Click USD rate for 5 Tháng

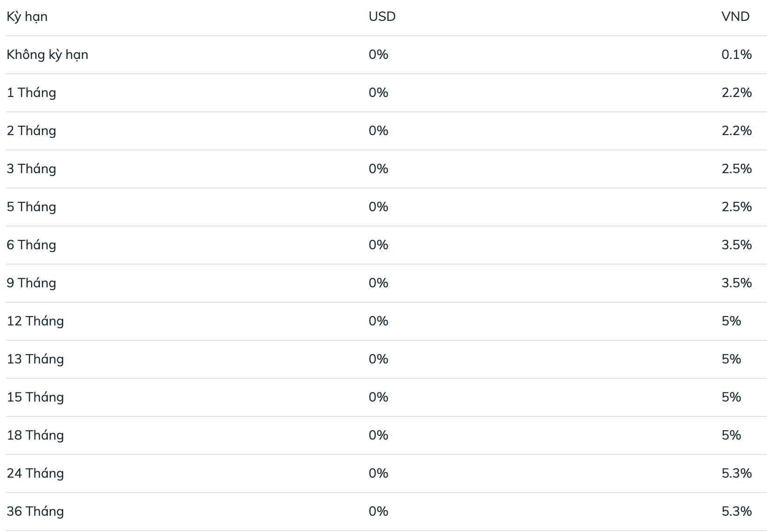point(378,207)
